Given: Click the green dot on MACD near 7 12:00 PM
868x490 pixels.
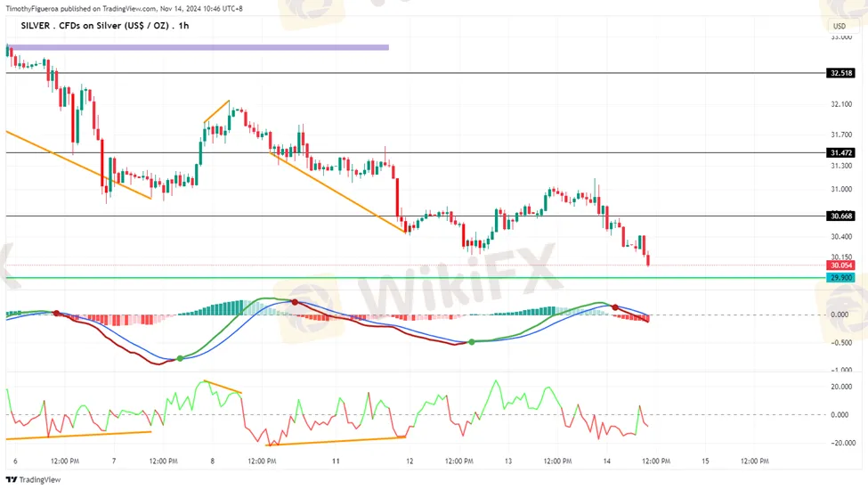Looking at the screenshot, I should tap(180, 359).
